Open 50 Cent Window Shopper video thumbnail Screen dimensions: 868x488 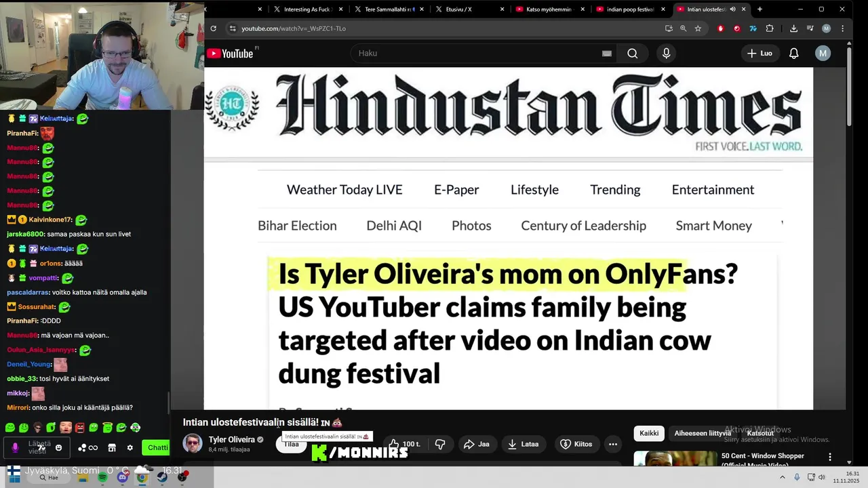point(675,459)
